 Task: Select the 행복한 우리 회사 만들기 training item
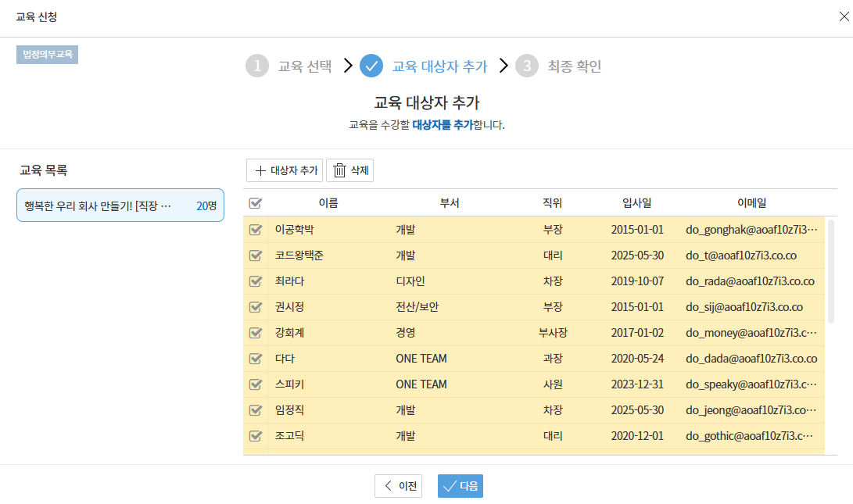tap(120, 206)
